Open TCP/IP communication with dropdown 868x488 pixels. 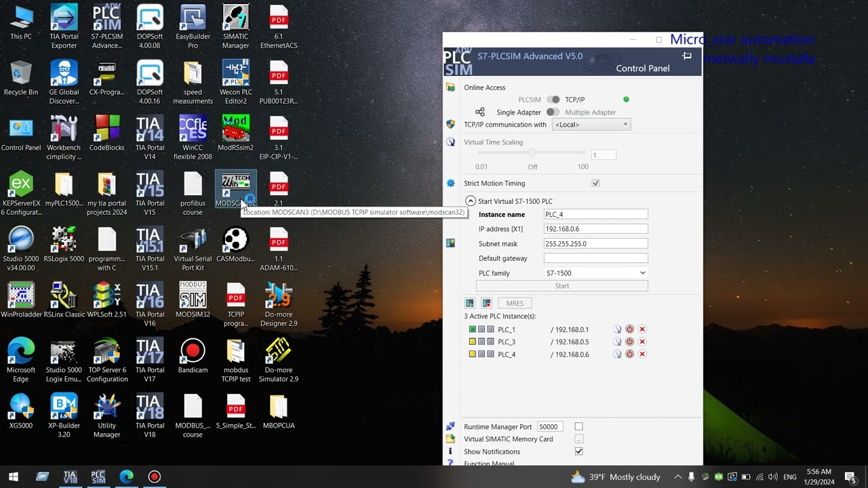(x=591, y=125)
